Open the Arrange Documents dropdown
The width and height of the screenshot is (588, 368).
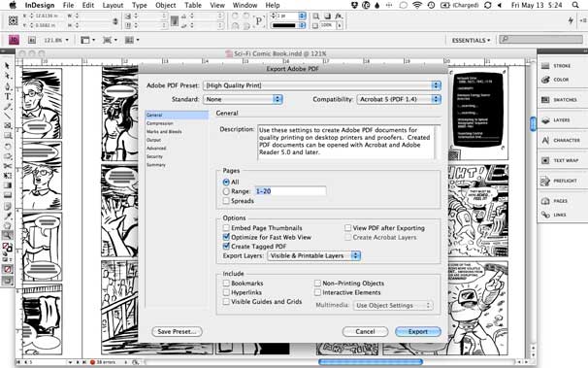tap(132, 40)
